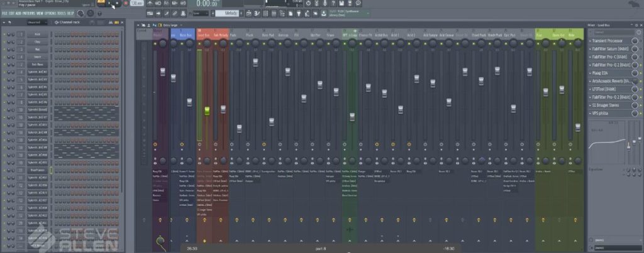Screen dimensions: 644x253
Task: Open the browser view icon in toolbar
Action: [282, 14]
